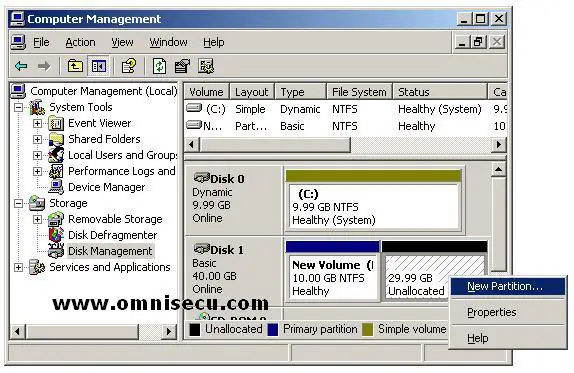Open the View menu
Viewport: 574px width, 373px height.
coord(122,42)
